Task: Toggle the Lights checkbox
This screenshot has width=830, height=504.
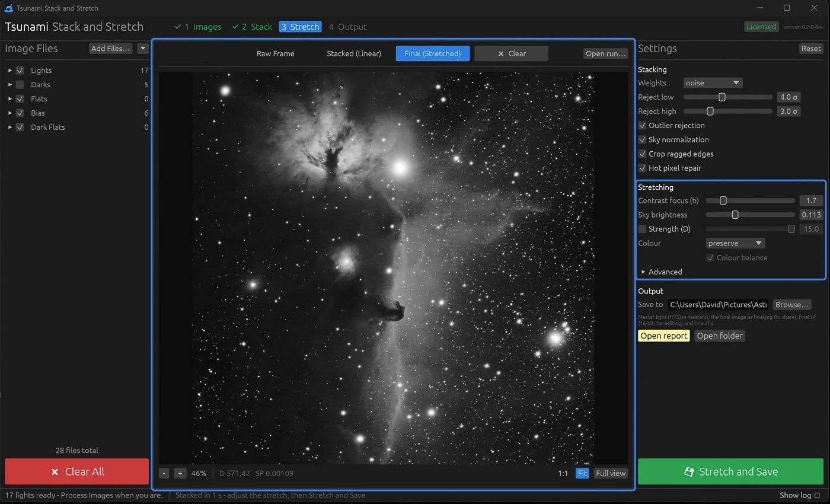Action: pyautogui.click(x=20, y=70)
